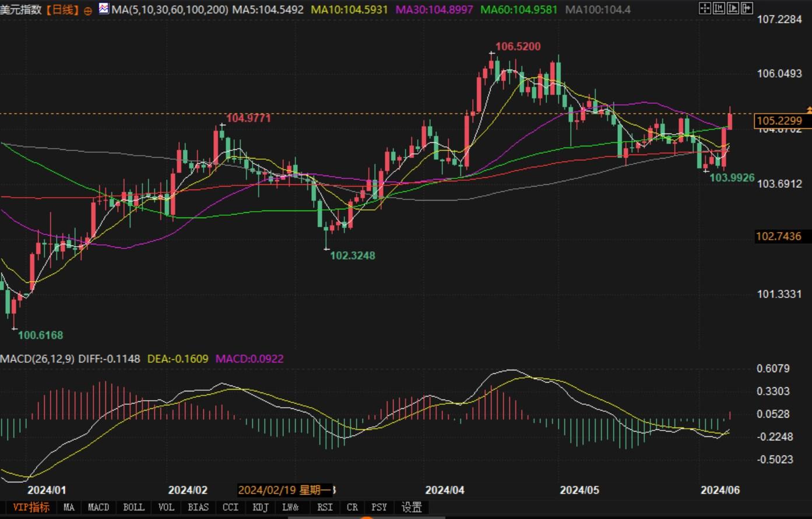This screenshot has width=812, height=519.
Task: Click the 2024/02/19 星期一 date marker
Action: (x=285, y=490)
